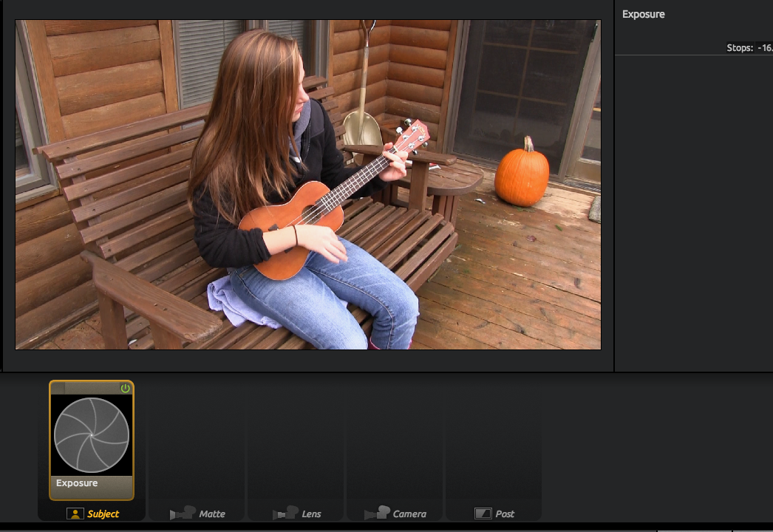Click the Stops value field

(764, 48)
